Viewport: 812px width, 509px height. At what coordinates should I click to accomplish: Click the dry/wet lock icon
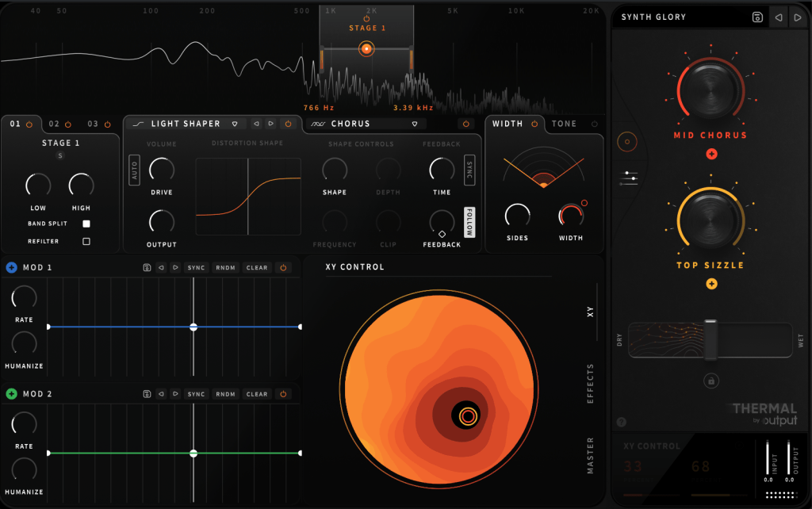(711, 381)
